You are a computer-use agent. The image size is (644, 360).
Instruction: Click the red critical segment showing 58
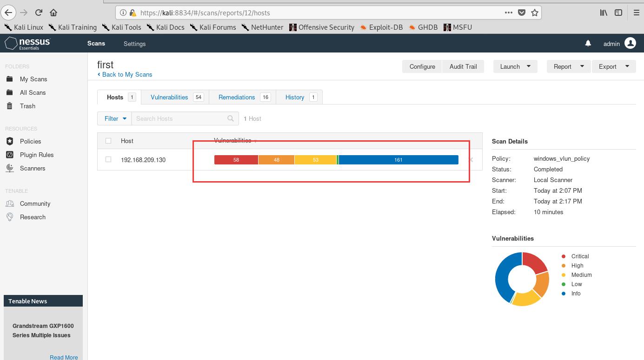pos(236,160)
